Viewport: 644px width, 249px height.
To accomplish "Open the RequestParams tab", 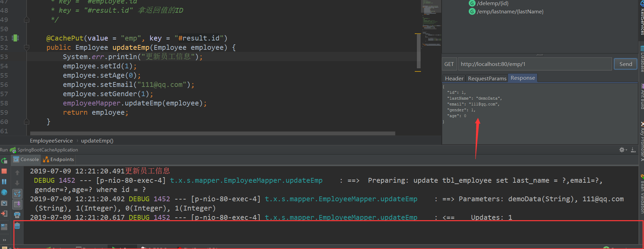I will click(x=487, y=78).
